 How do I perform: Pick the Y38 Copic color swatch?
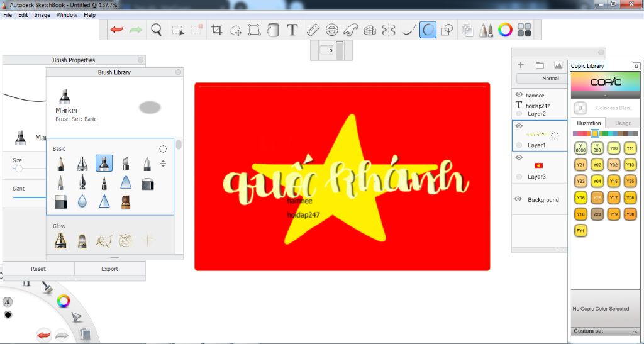click(x=630, y=214)
